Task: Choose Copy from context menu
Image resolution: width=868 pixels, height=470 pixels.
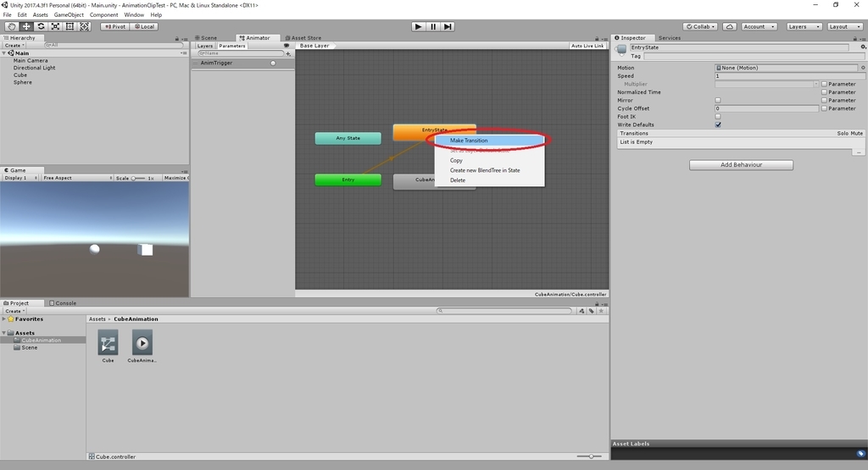Action: (489, 160)
